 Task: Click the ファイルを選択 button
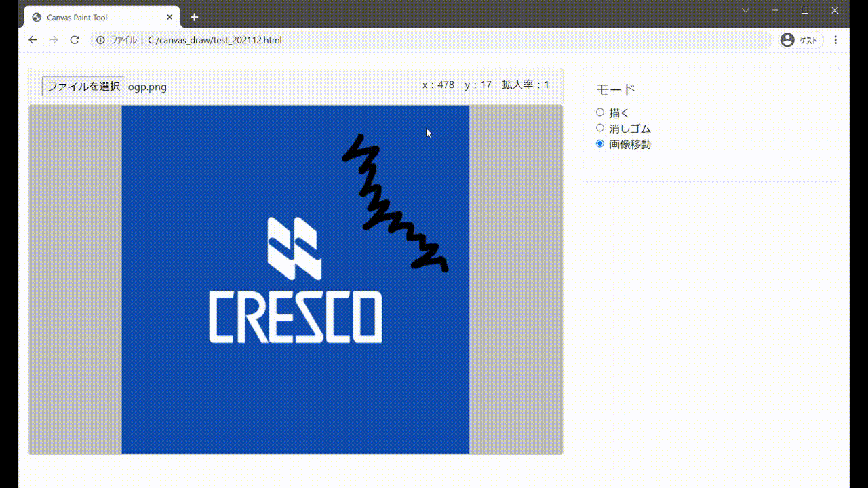tap(83, 86)
